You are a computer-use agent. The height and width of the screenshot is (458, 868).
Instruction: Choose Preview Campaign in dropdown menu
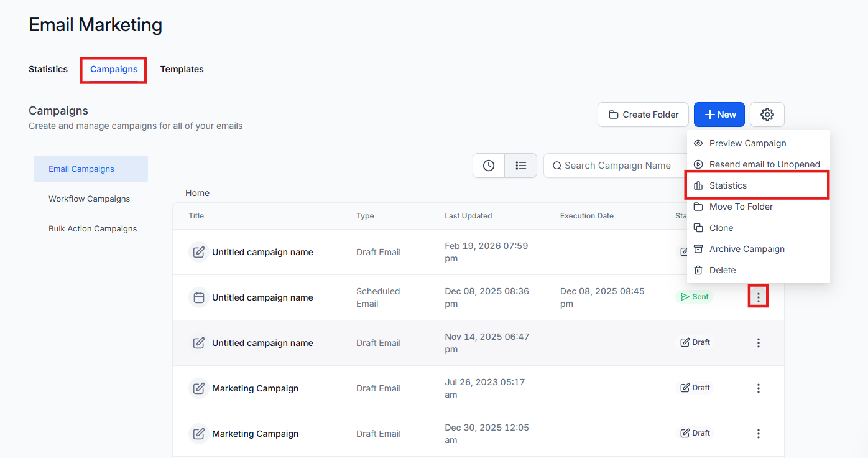click(x=747, y=143)
